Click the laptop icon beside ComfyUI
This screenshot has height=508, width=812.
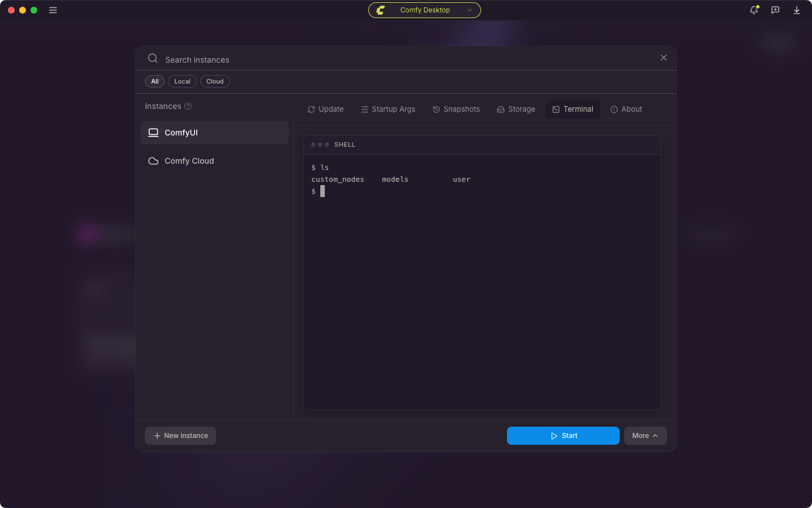pyautogui.click(x=153, y=133)
